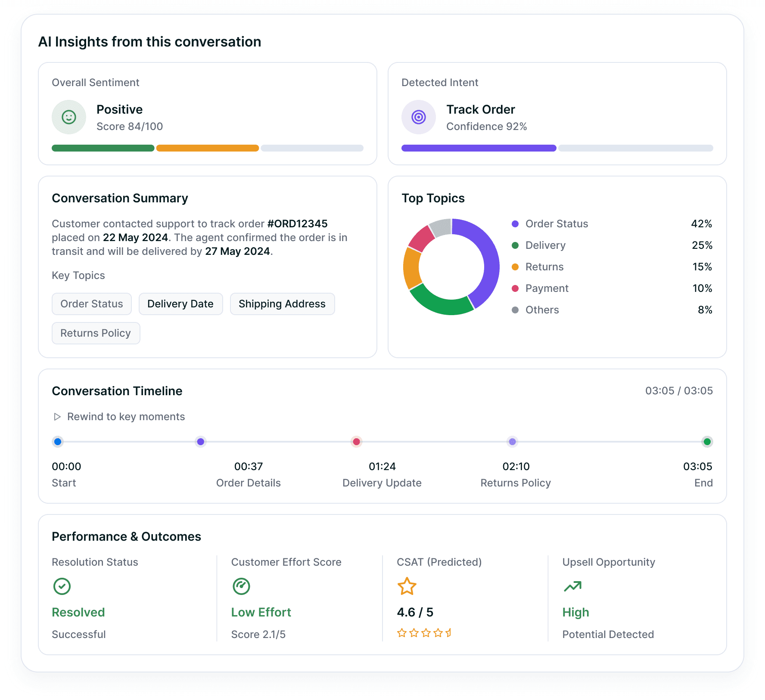Click the Delivery Update timeline label
765x700 pixels.
click(382, 483)
